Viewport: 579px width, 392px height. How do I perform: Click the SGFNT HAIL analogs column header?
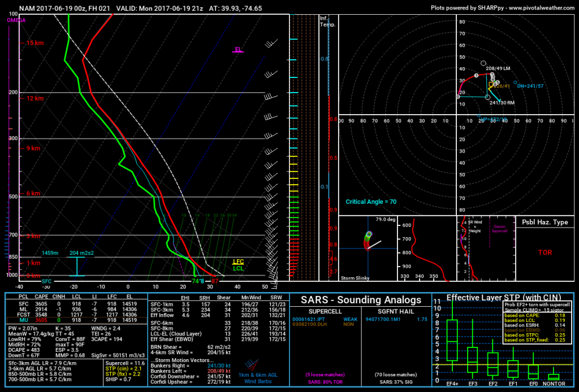tap(395, 311)
